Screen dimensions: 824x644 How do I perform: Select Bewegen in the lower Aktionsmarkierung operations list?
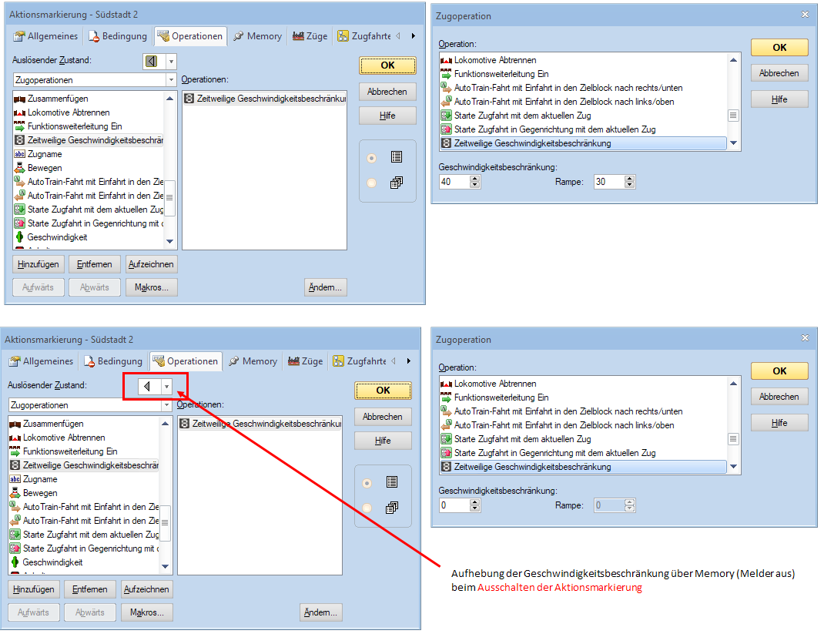[x=40, y=493]
